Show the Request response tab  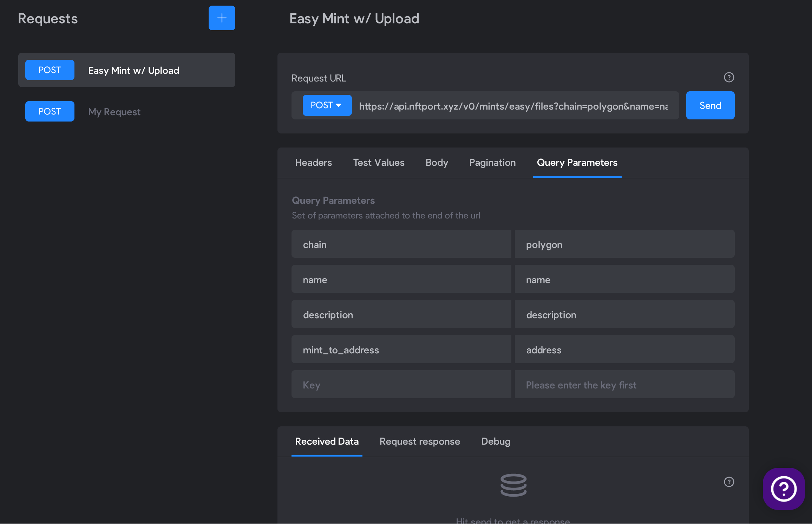click(x=420, y=441)
